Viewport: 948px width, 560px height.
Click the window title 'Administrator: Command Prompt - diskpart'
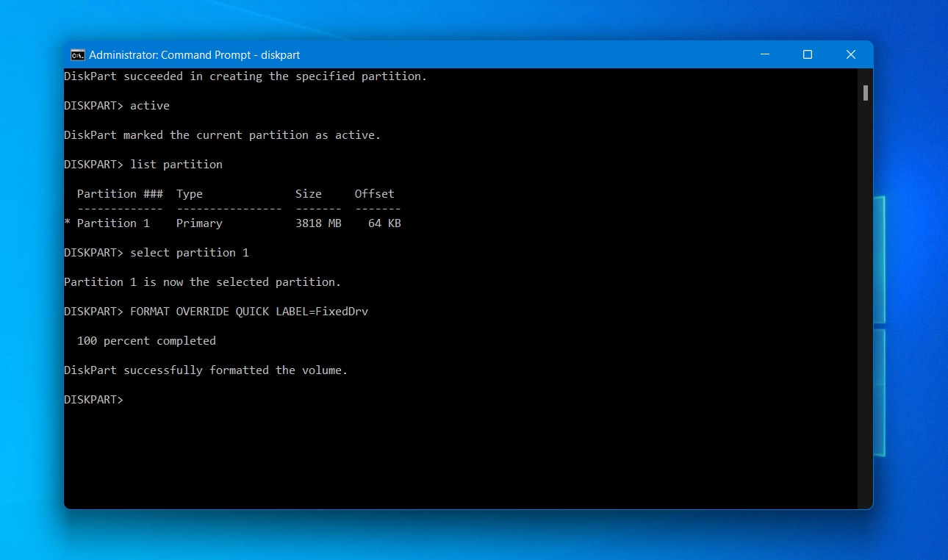(195, 55)
